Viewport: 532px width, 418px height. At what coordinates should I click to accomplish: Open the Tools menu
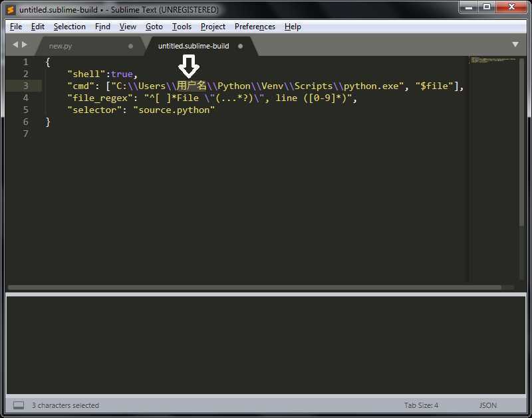pyautogui.click(x=182, y=27)
